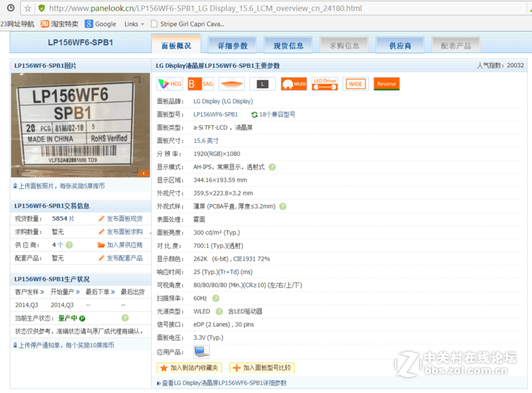Open the 求购信息 tab
This screenshot has height=393, width=532.
[x=344, y=45]
